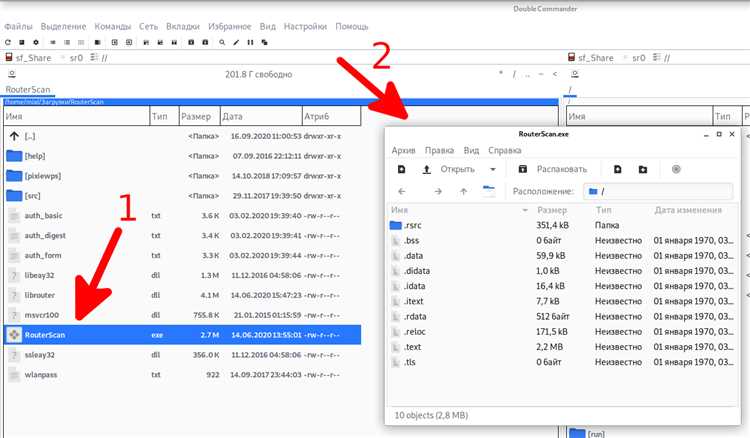Click the Расположение path input field
This screenshot has height=438, width=750.
click(x=658, y=191)
